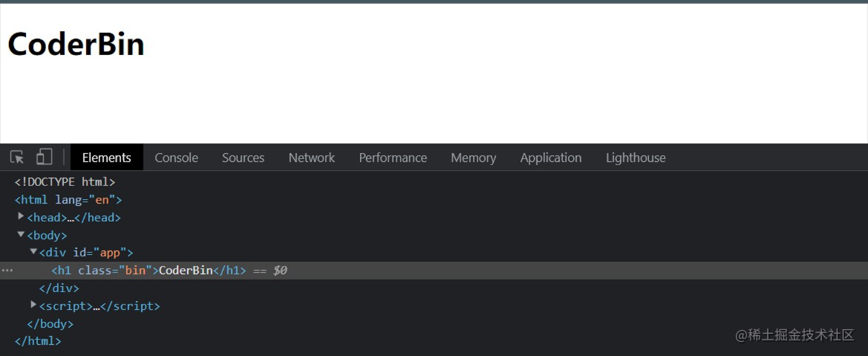The height and width of the screenshot is (356, 868).
Task: Expand the script element node
Action: [x=33, y=305]
